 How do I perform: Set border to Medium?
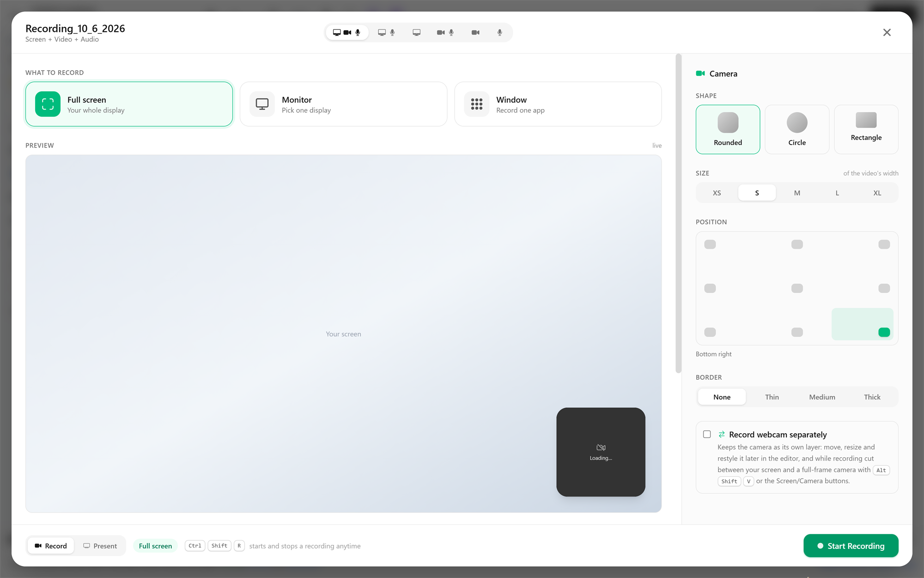(822, 397)
